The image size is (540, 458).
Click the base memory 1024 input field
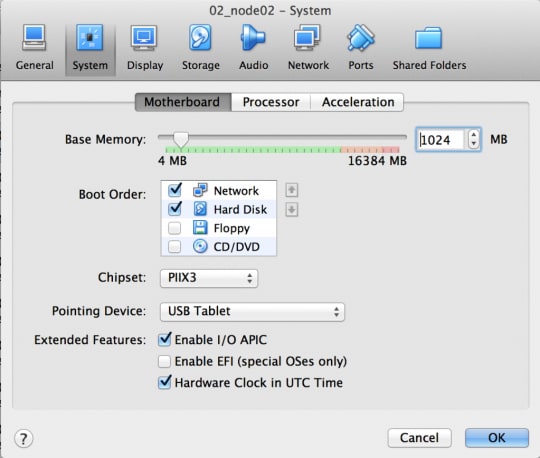coord(442,140)
